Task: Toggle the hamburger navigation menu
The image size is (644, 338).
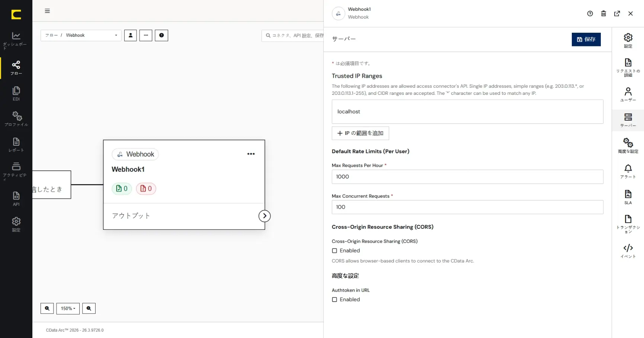Action: pos(47,11)
